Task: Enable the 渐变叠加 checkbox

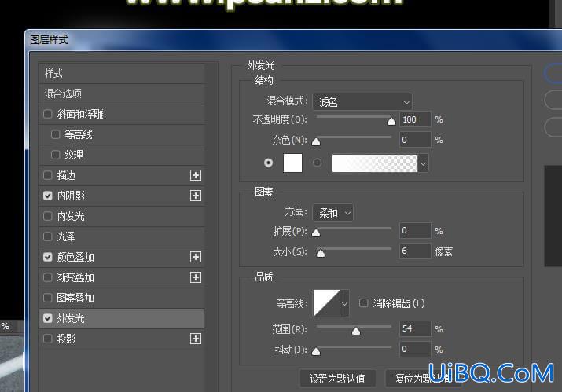Action: 48,277
